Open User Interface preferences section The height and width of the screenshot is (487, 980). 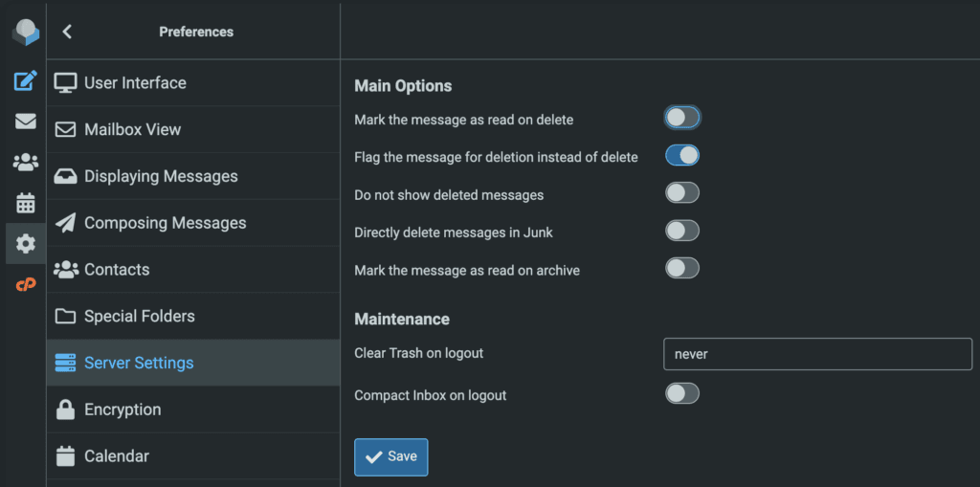coord(193,82)
